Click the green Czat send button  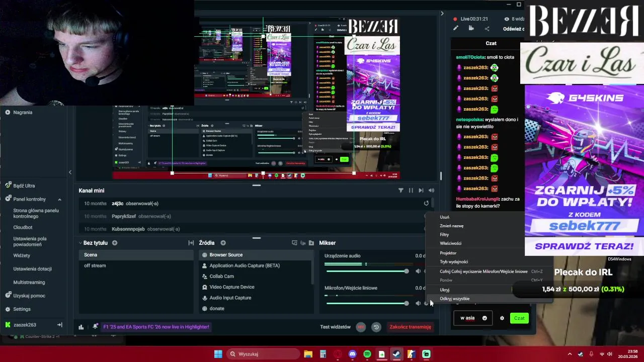coord(519,318)
